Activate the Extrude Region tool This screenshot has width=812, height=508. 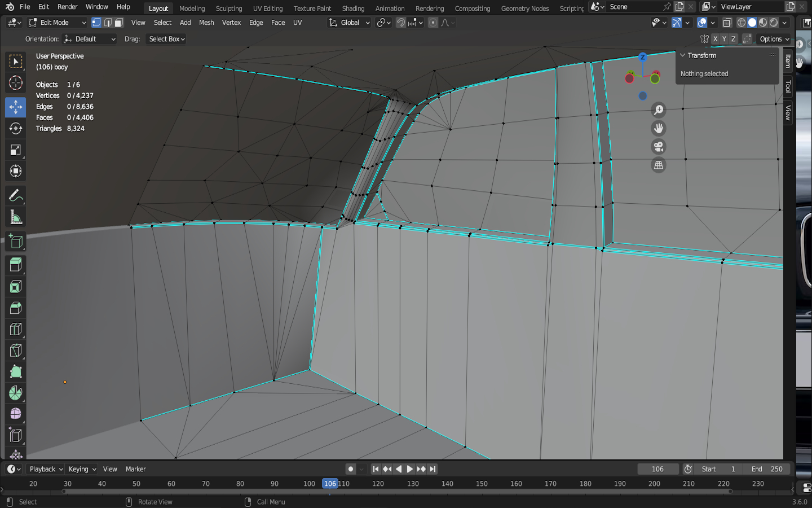tap(16, 265)
